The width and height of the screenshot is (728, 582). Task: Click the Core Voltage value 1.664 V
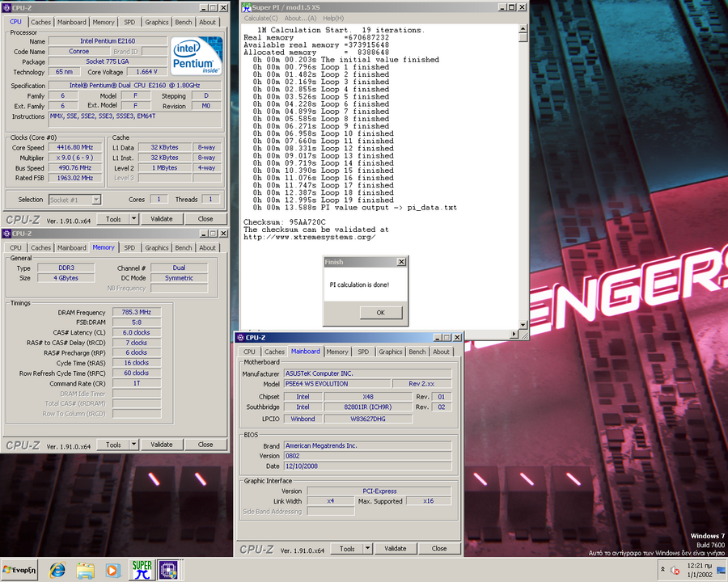pos(146,72)
